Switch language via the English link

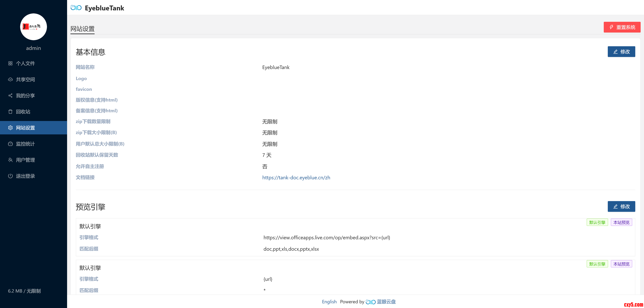[x=329, y=302]
